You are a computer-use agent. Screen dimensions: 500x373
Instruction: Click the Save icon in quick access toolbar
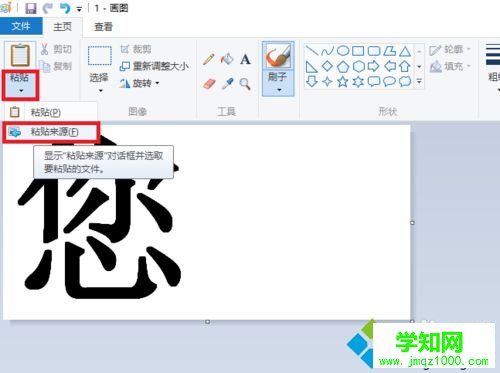click(x=31, y=8)
